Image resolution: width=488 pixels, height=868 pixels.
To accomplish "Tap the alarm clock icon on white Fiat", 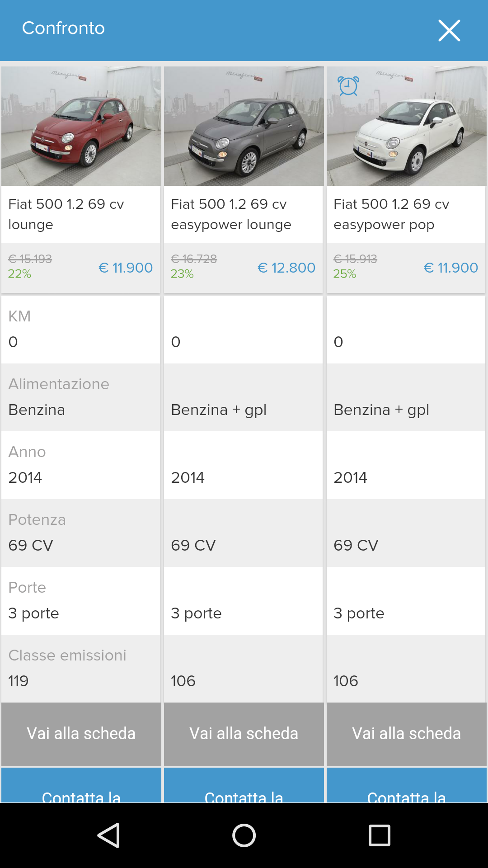I will click(348, 86).
